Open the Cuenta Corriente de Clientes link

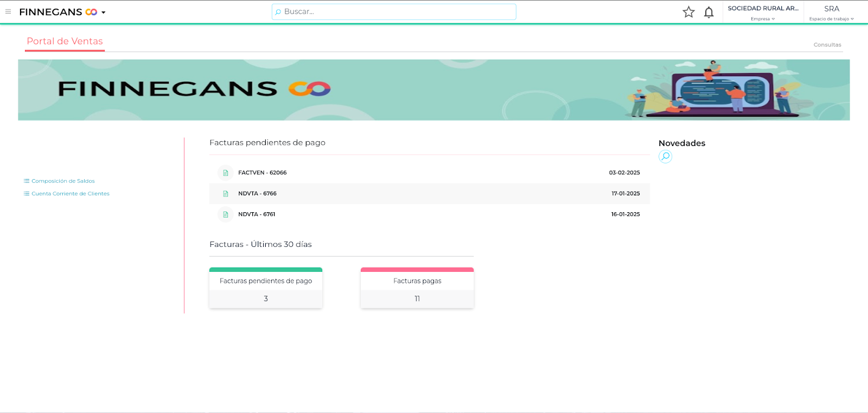(x=71, y=193)
